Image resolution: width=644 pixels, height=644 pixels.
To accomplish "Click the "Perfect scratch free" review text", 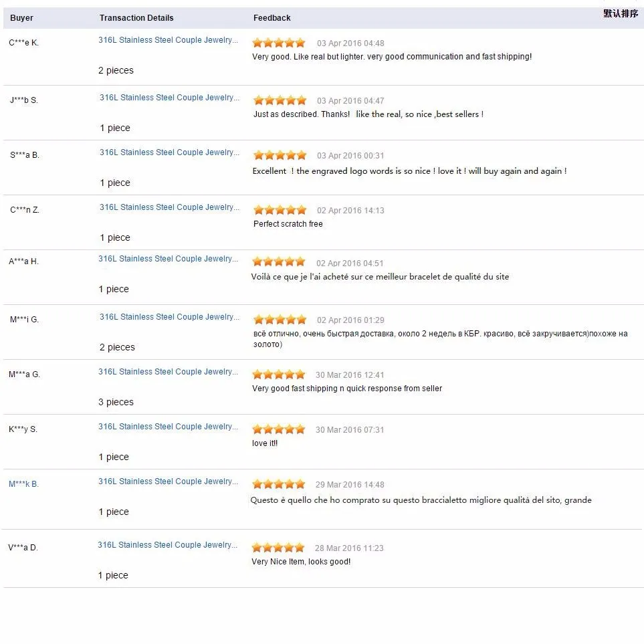I will coord(288,224).
